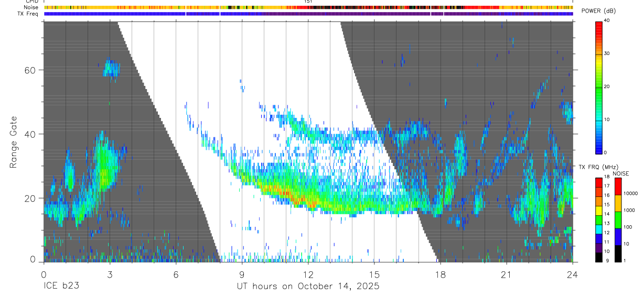Click the 12 tick on the UT hours axis

click(x=308, y=274)
